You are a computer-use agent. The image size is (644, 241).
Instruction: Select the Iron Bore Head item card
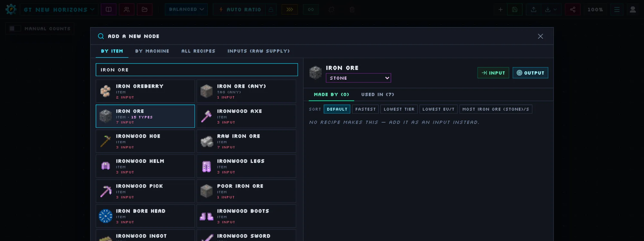[145, 216]
